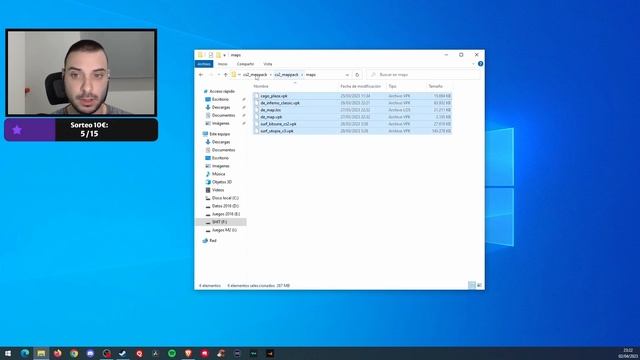
Task: Click the forward navigation arrow in Explorer
Action: 211,75
